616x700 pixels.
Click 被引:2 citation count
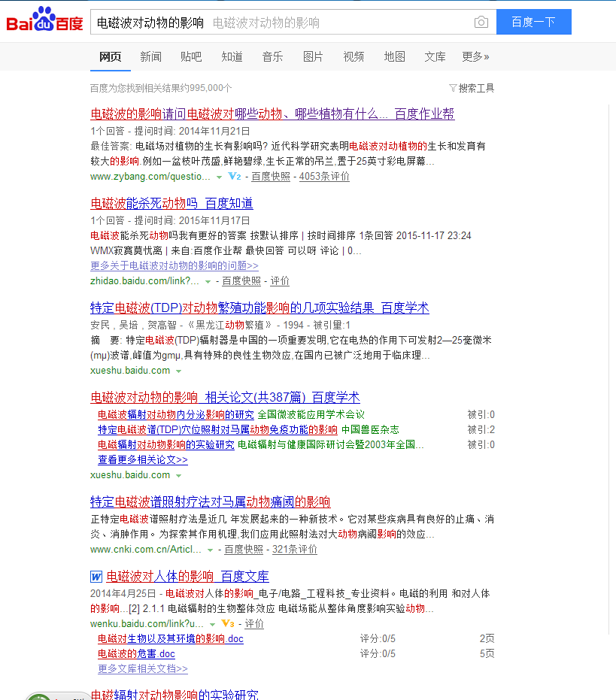pyautogui.click(x=481, y=430)
